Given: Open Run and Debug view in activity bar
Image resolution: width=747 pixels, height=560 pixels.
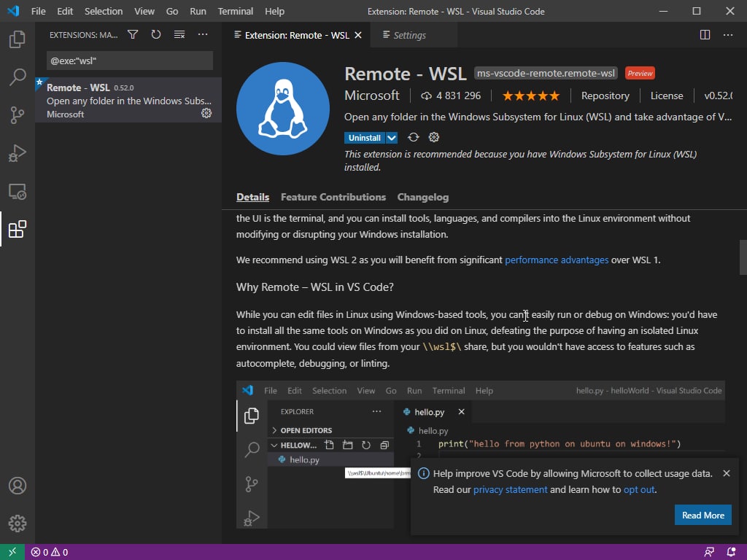Looking at the screenshot, I should (18, 153).
